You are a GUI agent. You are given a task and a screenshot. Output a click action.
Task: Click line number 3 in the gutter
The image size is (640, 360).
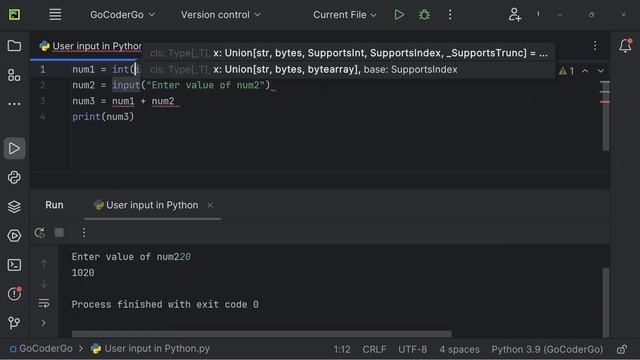[x=42, y=101]
